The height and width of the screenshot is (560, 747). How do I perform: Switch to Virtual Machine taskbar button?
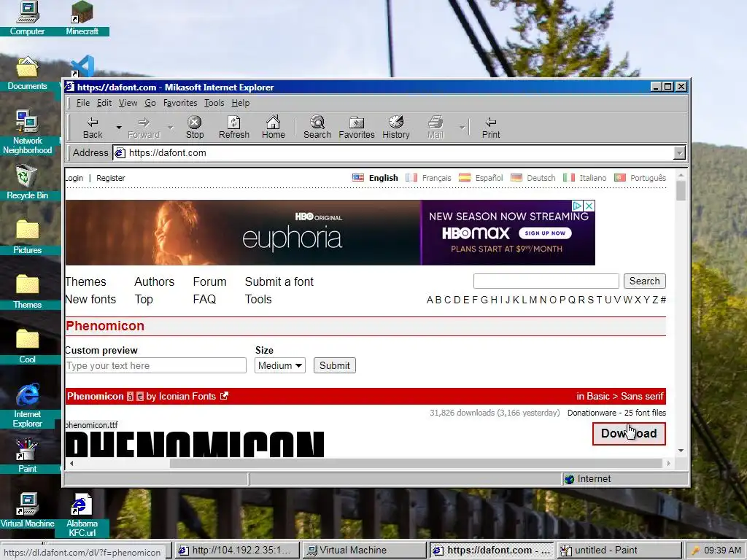[363, 550]
